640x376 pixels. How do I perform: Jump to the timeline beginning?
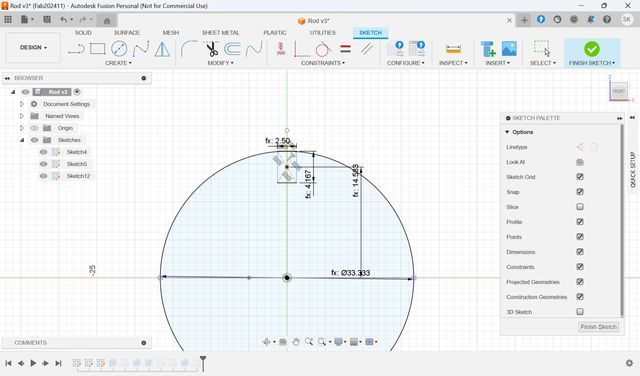pos(8,363)
